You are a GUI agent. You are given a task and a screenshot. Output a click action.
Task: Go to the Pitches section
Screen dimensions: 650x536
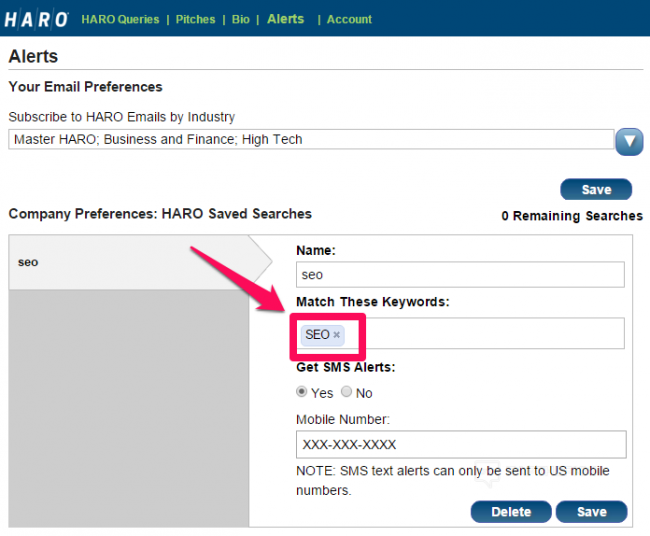pyautogui.click(x=195, y=19)
